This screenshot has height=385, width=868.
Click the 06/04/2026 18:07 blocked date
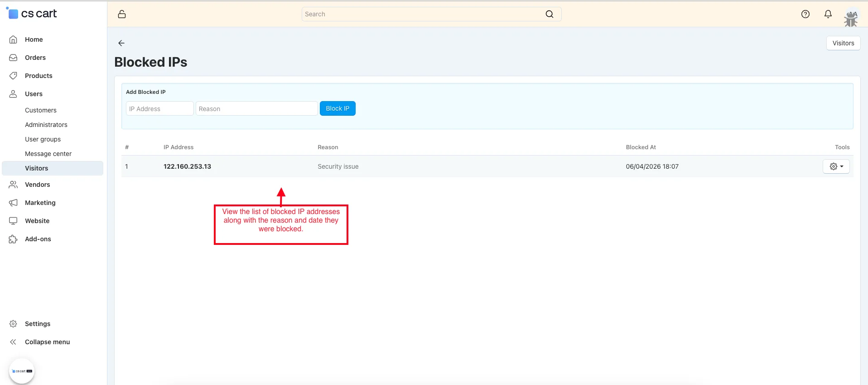[652, 166]
